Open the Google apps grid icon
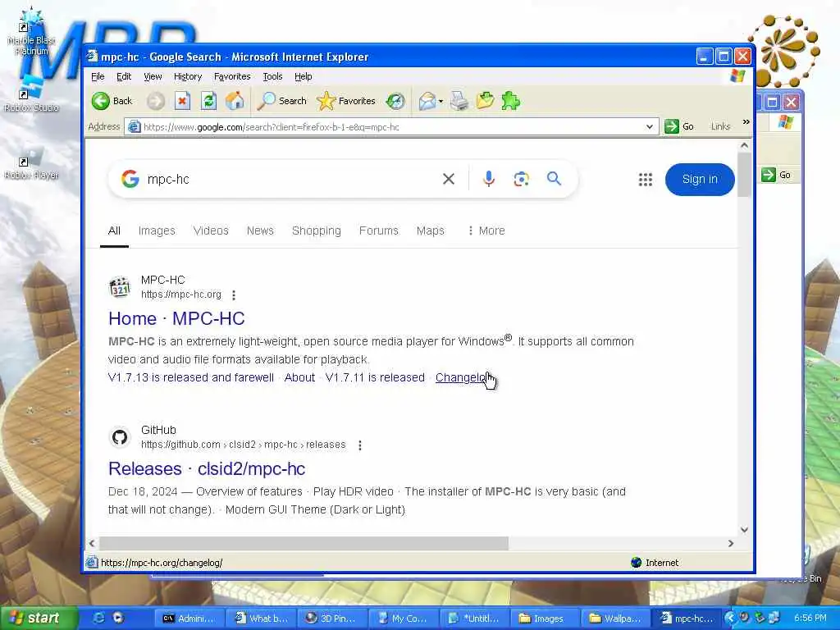The width and height of the screenshot is (840, 630). 646,180
